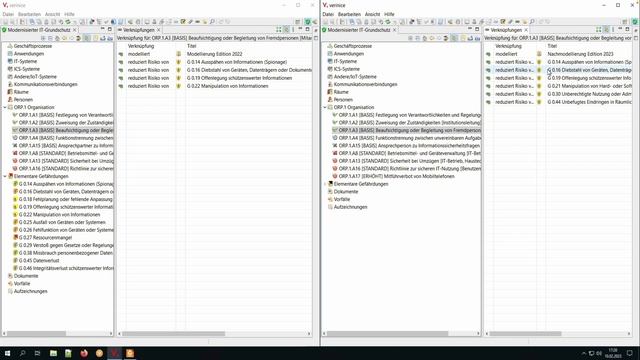Open Firefox from the taskbar
Image resolution: width=640 pixels, height=360 pixels.
pyautogui.click(x=84, y=353)
